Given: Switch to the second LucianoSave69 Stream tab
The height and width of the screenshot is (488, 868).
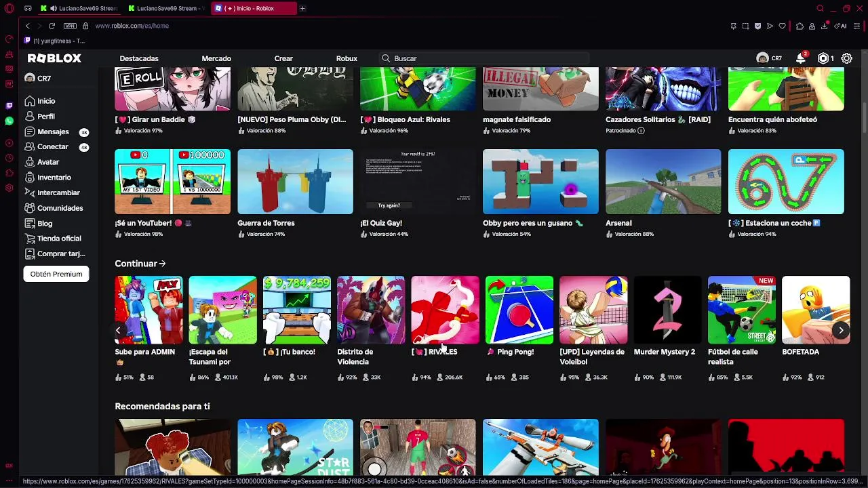Looking at the screenshot, I should (166, 8).
